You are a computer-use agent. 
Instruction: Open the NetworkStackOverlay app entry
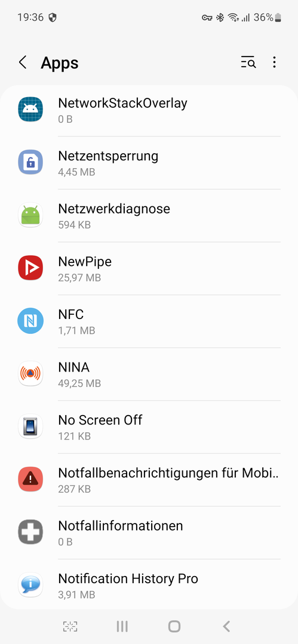(149, 110)
